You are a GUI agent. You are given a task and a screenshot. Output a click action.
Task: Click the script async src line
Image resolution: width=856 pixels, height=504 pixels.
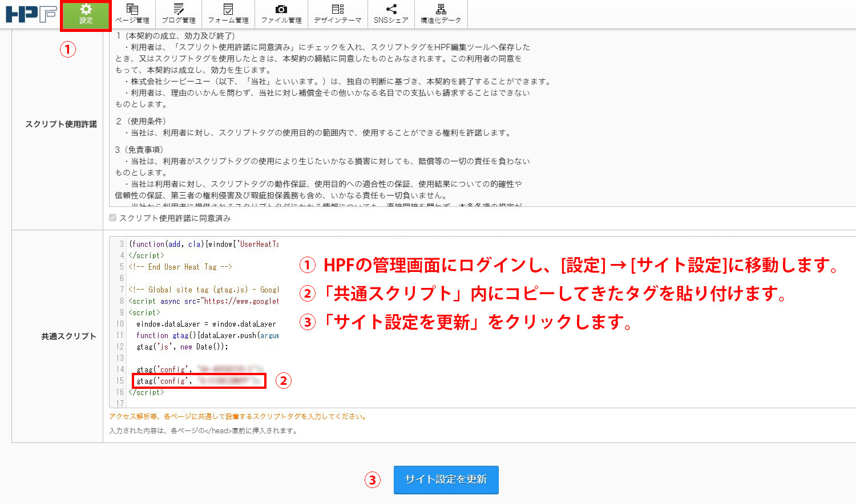204,301
